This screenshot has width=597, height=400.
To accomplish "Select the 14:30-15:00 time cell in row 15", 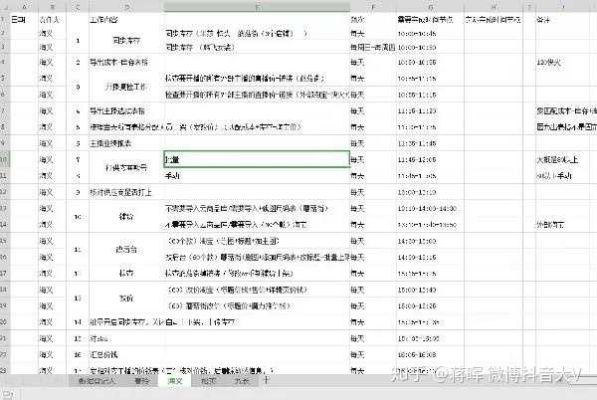I will click(430, 241).
